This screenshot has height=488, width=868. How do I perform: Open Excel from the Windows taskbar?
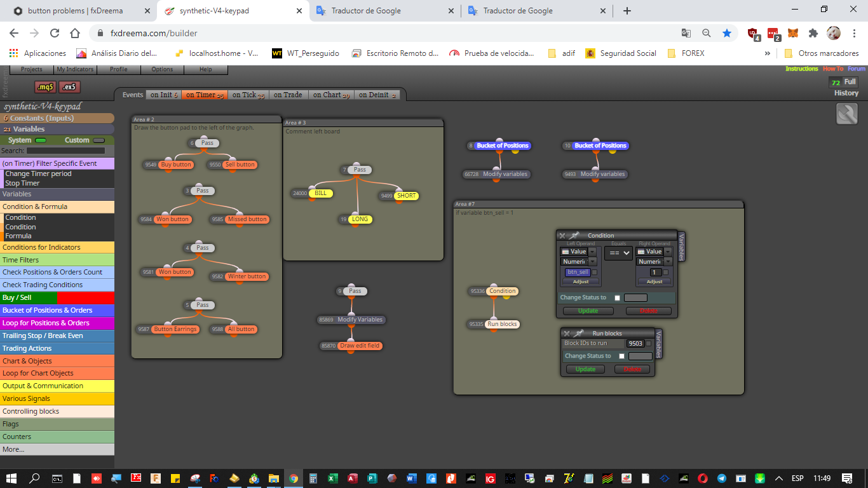[x=332, y=478]
